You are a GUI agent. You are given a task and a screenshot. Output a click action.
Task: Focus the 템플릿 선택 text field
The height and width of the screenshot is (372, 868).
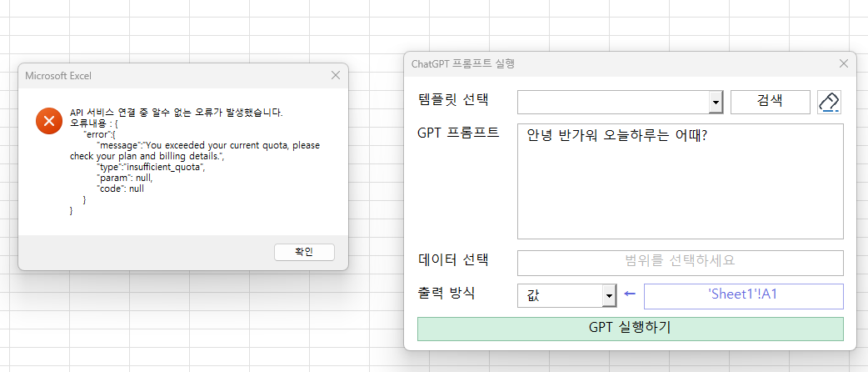coord(612,102)
